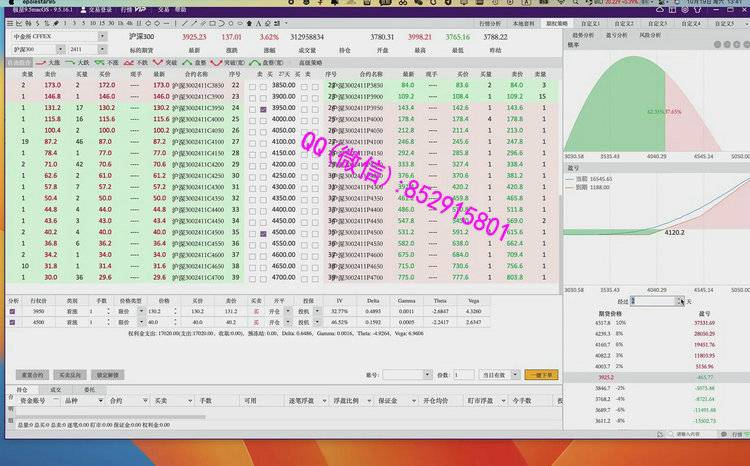
Task: Toggle the checked call checkbox for strike 3950.00
Action: 263,108
